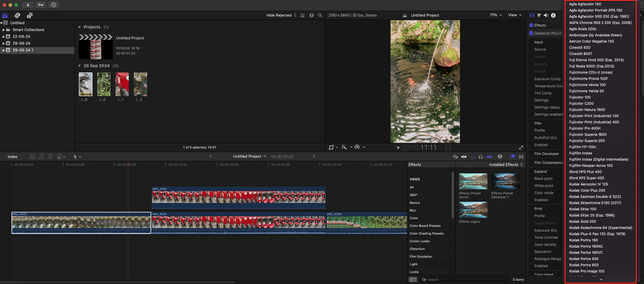
Task: Open the Transitions browser icon
Action: 521,157
